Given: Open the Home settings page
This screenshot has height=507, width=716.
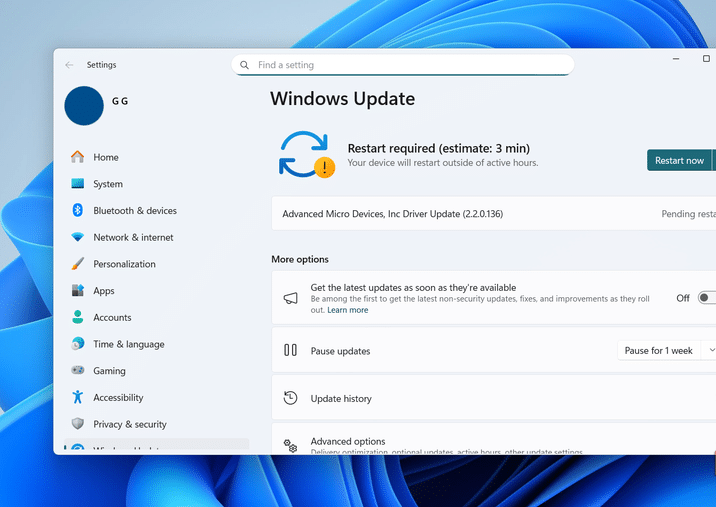Looking at the screenshot, I should (x=157, y=157).
